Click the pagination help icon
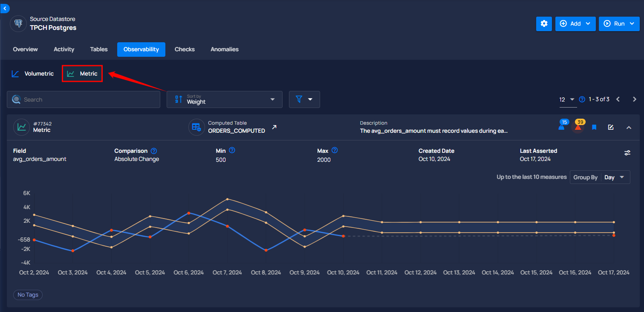The height and width of the screenshot is (312, 644). [582, 99]
